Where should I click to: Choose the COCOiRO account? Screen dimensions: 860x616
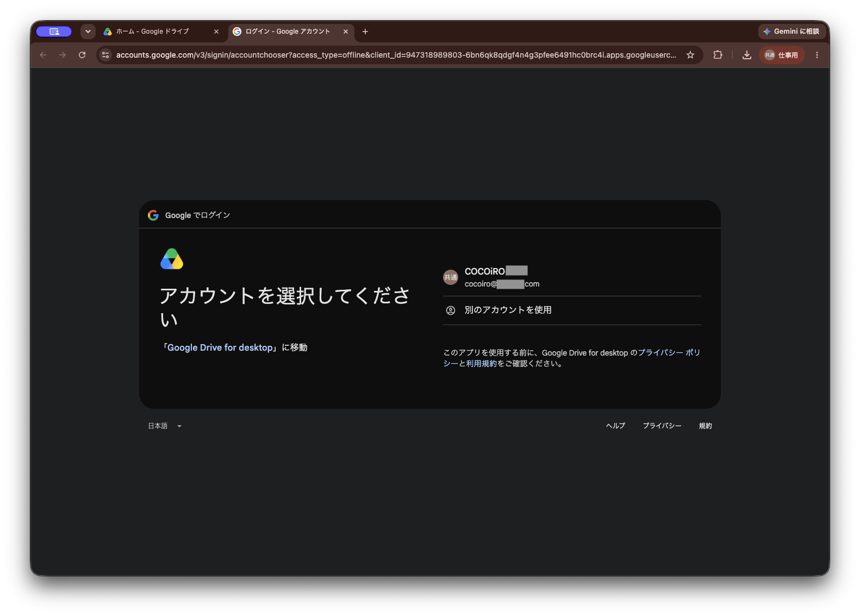click(572, 277)
